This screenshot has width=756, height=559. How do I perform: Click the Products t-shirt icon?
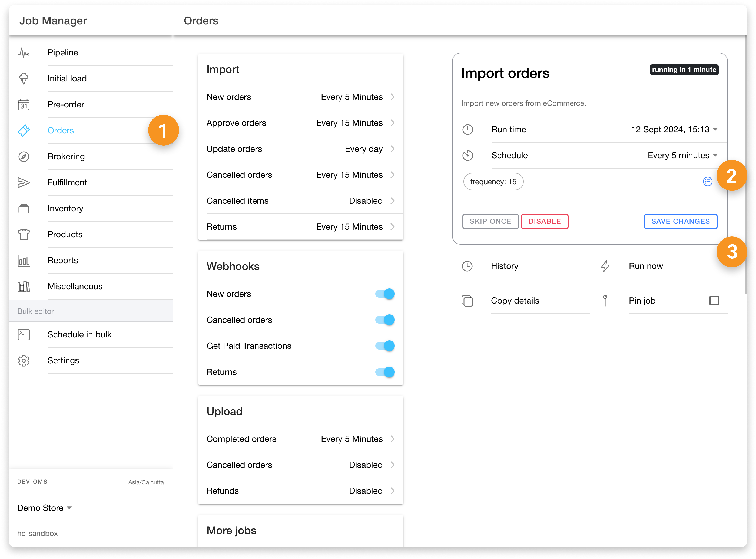24,234
